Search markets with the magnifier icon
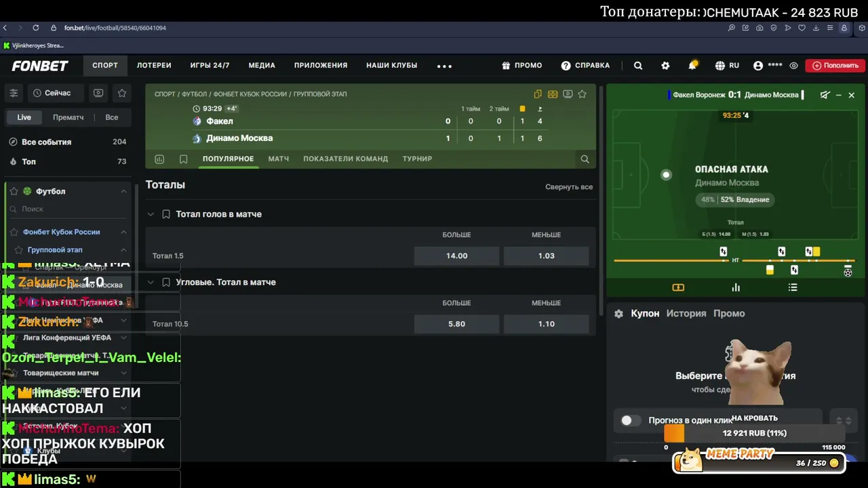Screen dimensions: 868x488 click(585, 159)
